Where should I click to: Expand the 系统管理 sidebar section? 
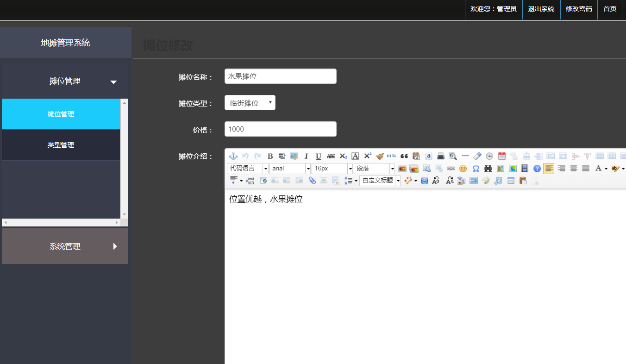65,246
